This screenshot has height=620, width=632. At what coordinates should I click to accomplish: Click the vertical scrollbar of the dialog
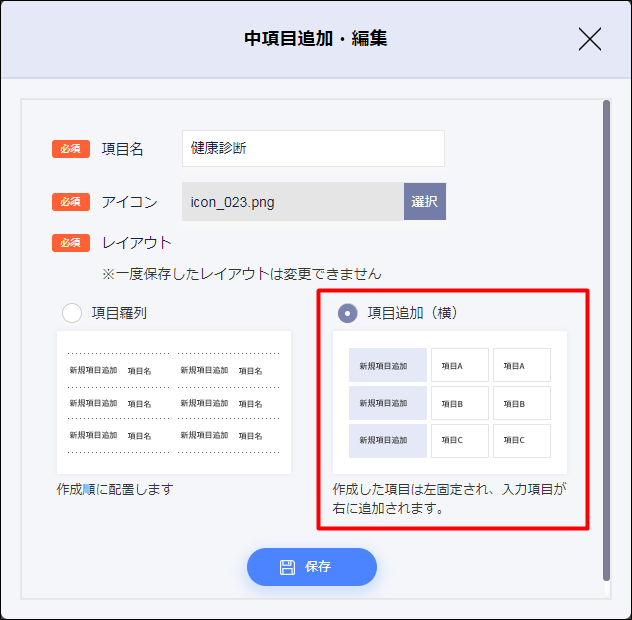pyautogui.click(x=606, y=340)
